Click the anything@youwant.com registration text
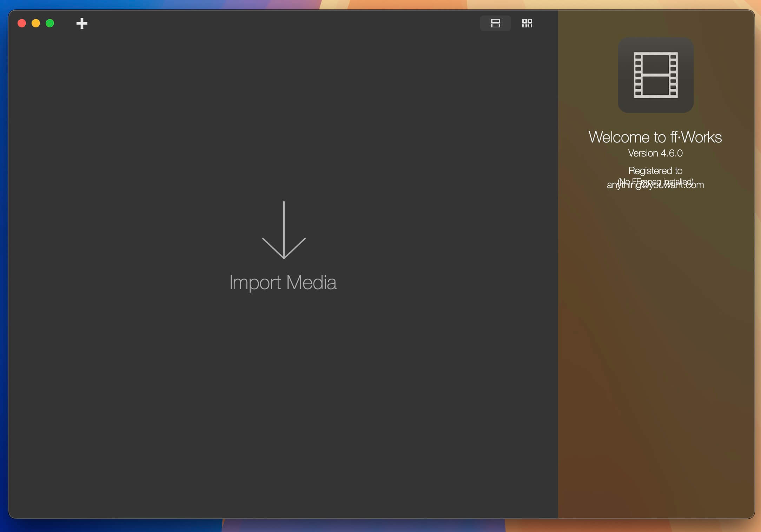 click(x=655, y=185)
